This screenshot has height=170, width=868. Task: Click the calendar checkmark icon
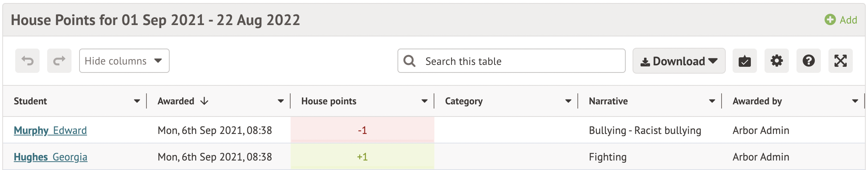[744, 61]
